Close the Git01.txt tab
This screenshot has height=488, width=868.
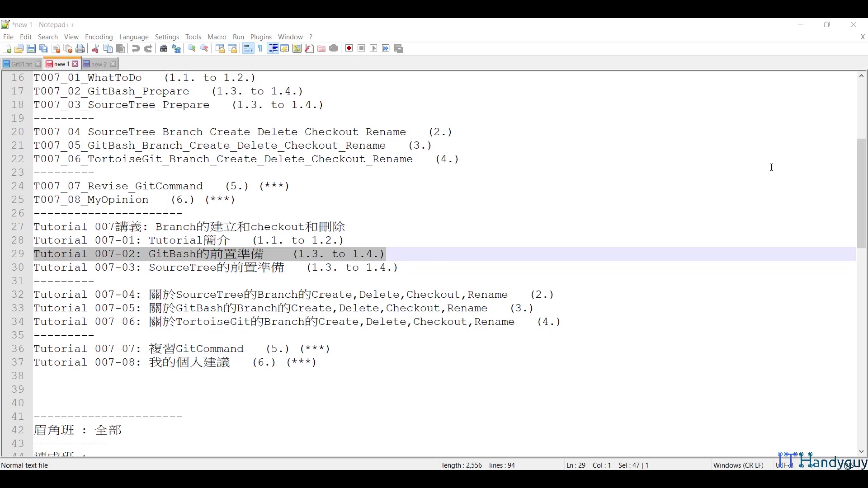click(38, 64)
